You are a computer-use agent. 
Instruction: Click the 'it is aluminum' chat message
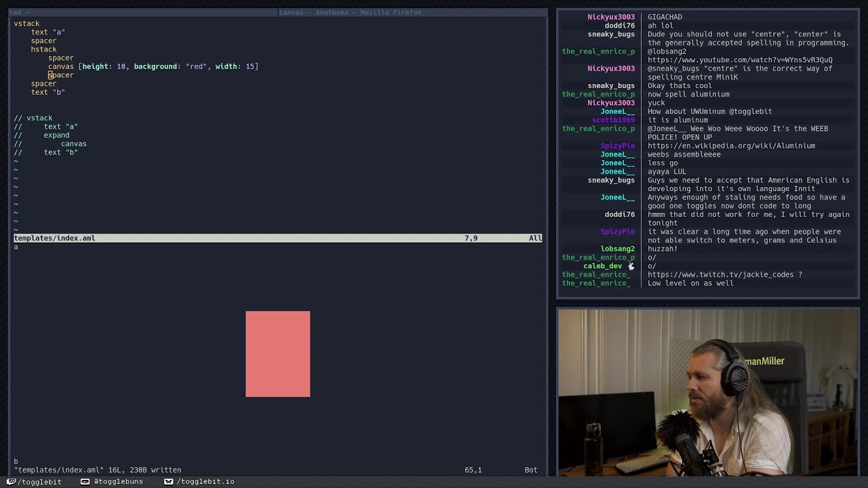coord(677,120)
